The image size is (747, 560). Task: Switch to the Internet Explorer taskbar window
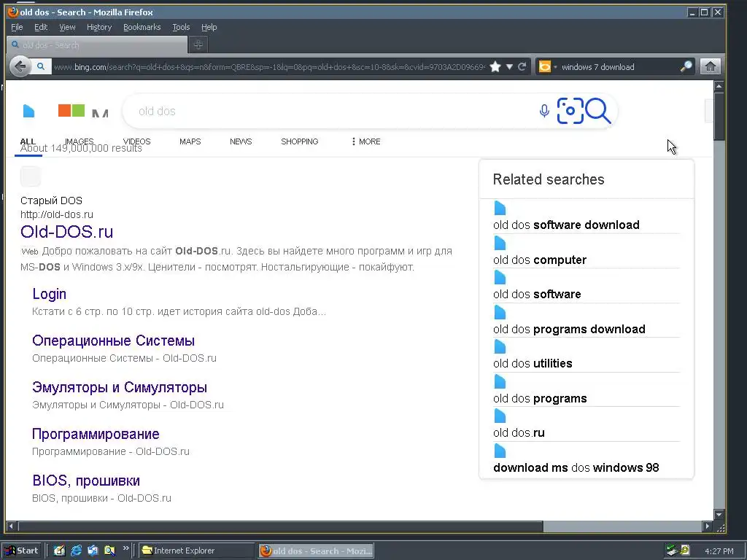tap(196, 551)
